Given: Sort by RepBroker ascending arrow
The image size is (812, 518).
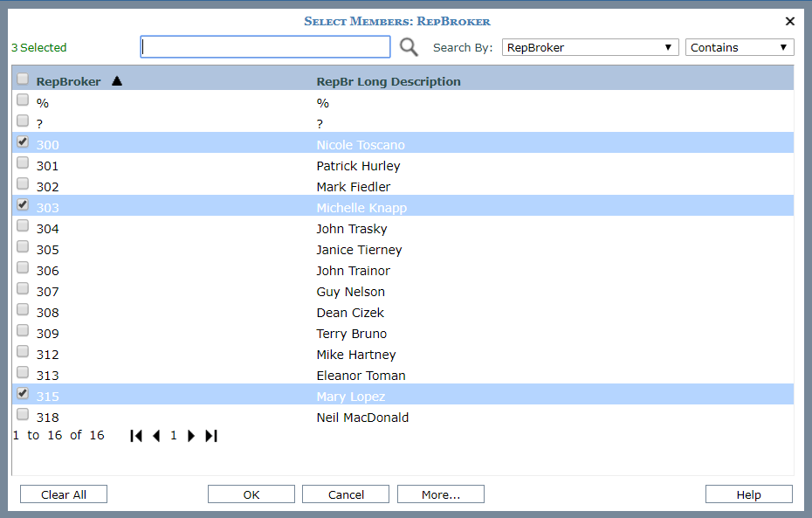Looking at the screenshot, I should (x=117, y=81).
